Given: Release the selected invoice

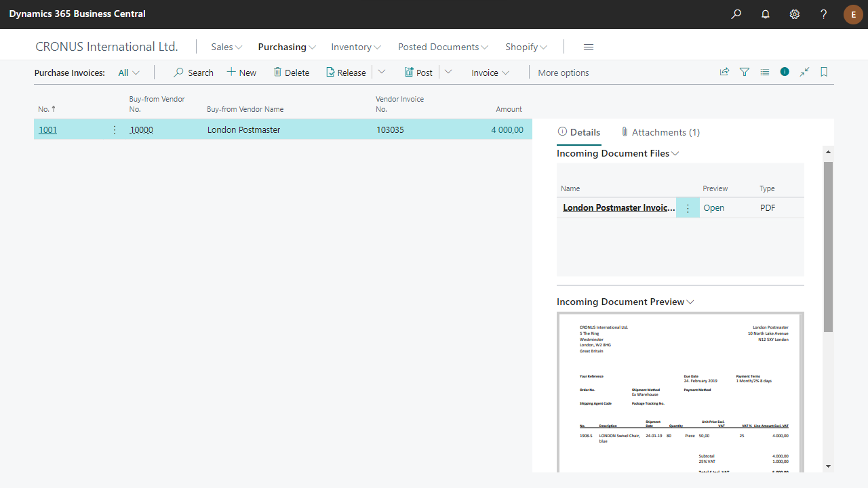Looking at the screenshot, I should [x=346, y=73].
